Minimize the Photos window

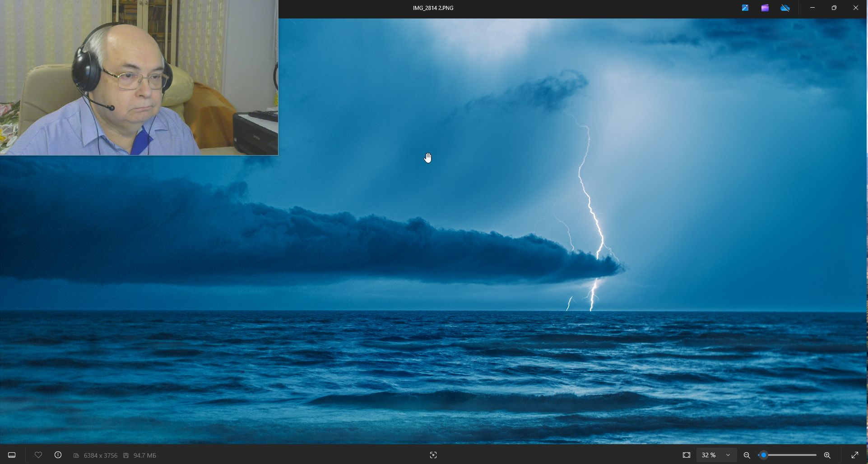(x=812, y=8)
